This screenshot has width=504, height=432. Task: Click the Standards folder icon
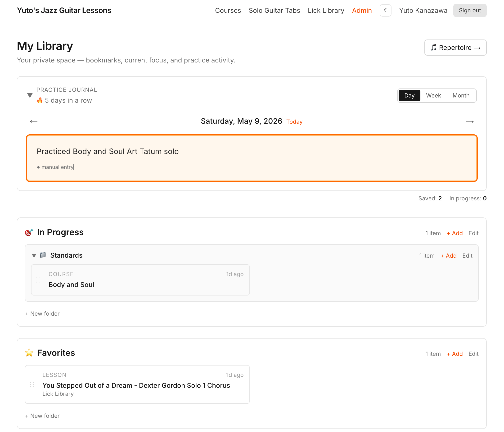tap(43, 255)
